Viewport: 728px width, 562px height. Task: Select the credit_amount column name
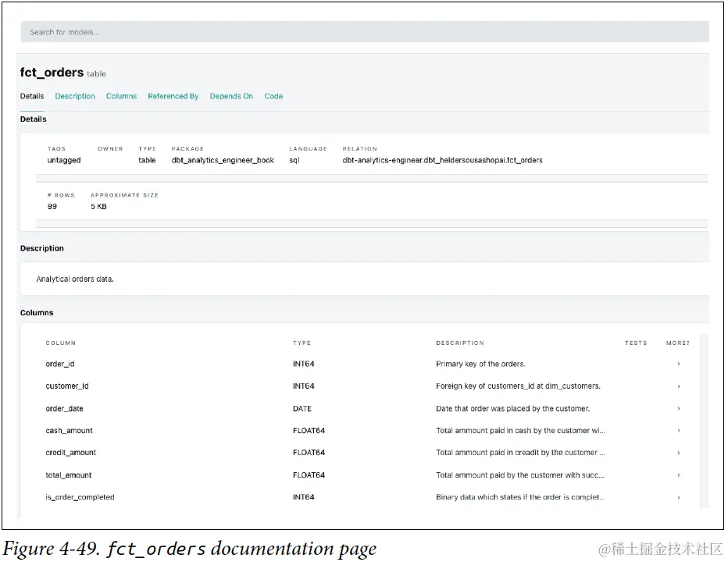coord(70,453)
